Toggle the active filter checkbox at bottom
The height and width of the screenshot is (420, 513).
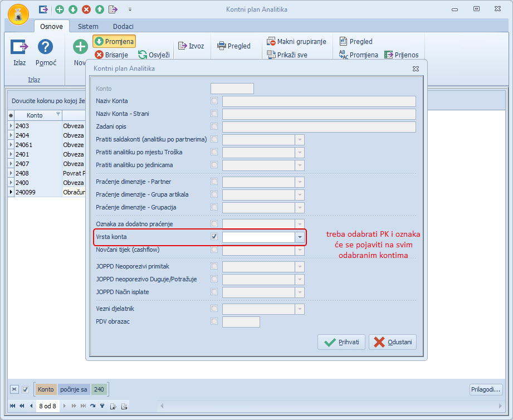(x=25, y=389)
